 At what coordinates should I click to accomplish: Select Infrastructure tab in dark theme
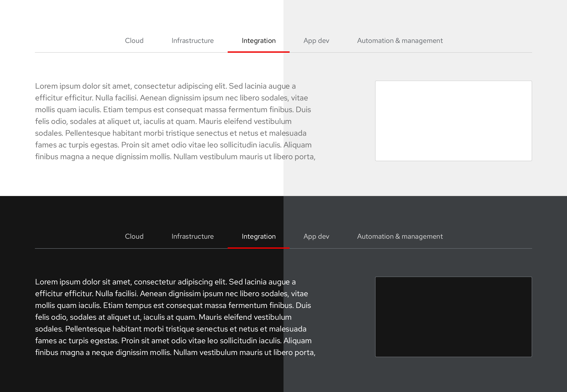193,236
